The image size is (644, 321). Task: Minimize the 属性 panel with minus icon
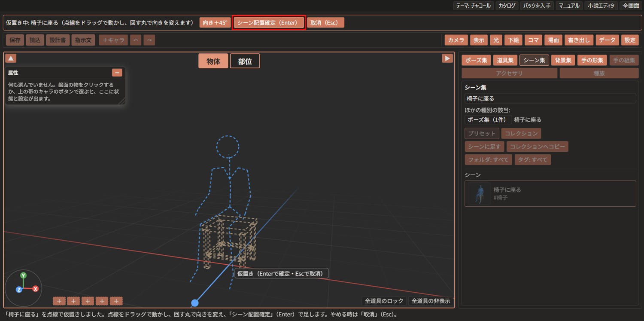coord(117,73)
